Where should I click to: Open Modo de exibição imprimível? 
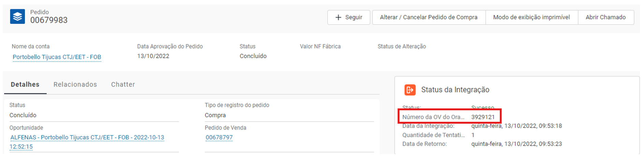pyautogui.click(x=531, y=17)
